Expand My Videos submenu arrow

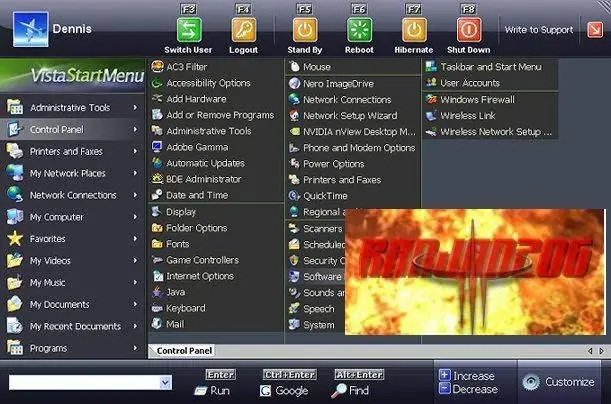click(x=135, y=260)
